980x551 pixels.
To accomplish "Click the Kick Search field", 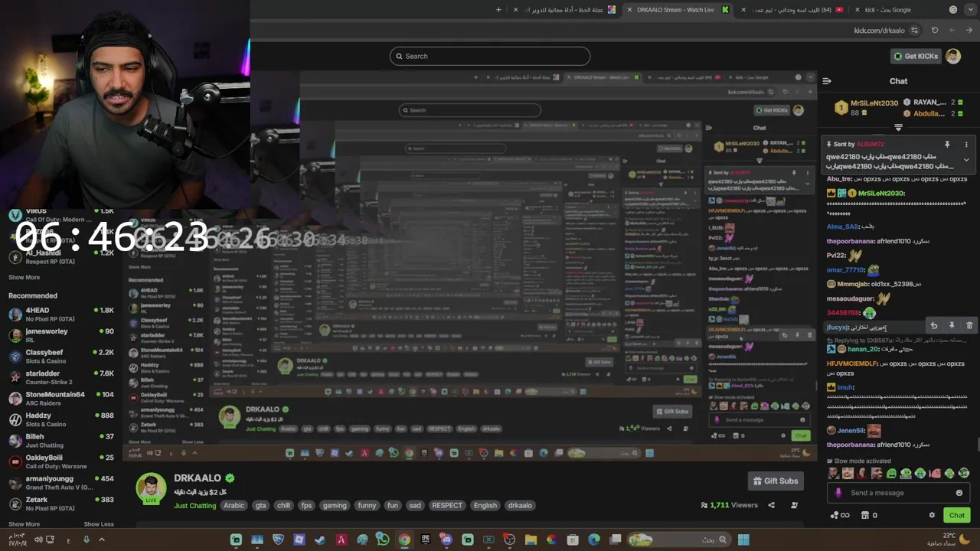I will click(x=490, y=56).
